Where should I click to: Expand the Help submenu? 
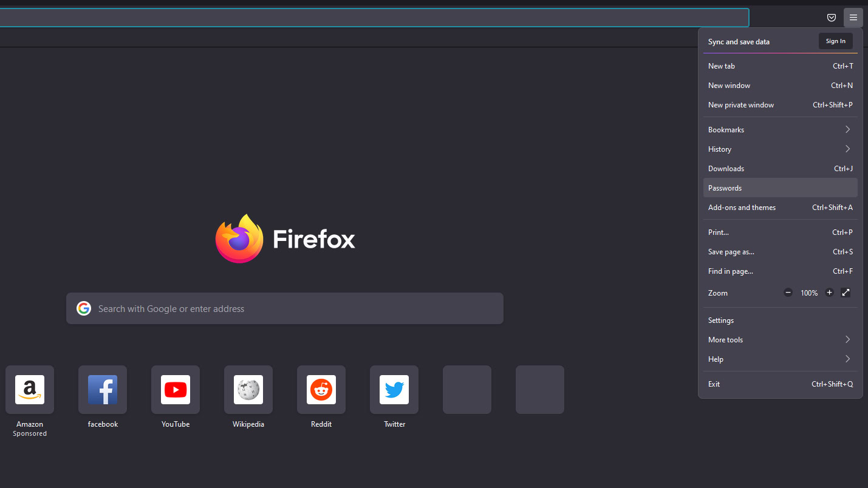(781, 359)
